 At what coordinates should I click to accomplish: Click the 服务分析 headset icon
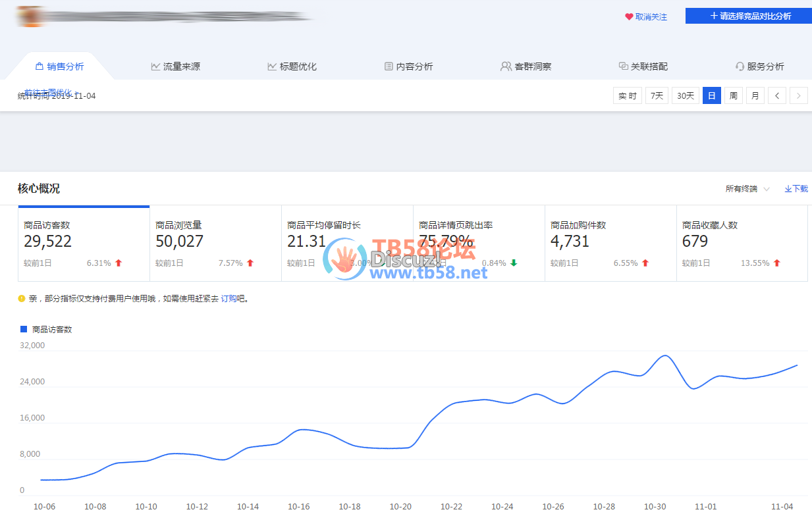[x=740, y=66]
